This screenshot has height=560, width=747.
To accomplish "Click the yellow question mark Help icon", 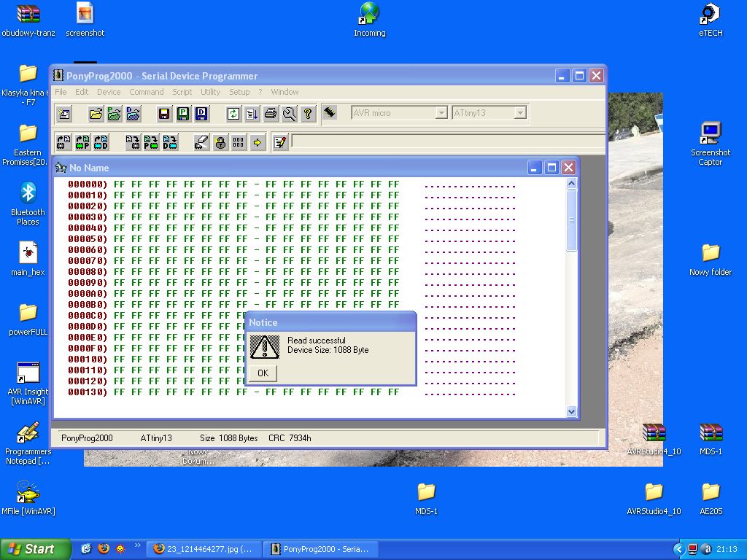I will 308,113.
